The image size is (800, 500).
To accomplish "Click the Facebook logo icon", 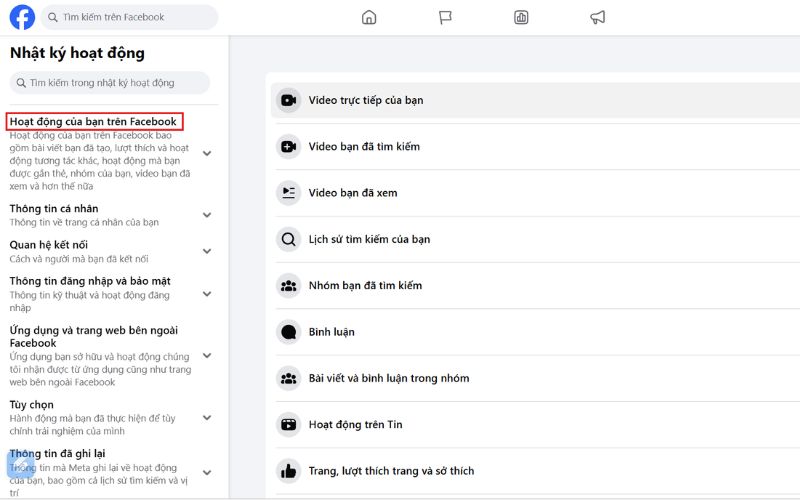I will tap(22, 17).
